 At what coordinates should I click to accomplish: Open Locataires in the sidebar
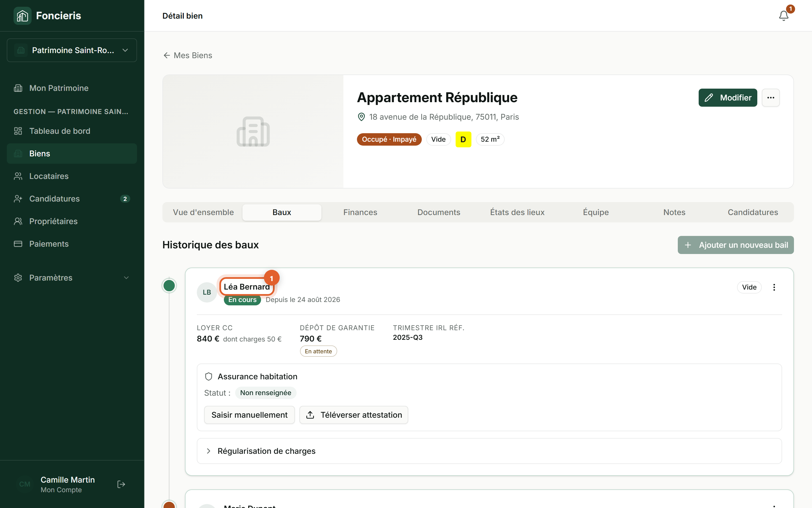[72, 176]
